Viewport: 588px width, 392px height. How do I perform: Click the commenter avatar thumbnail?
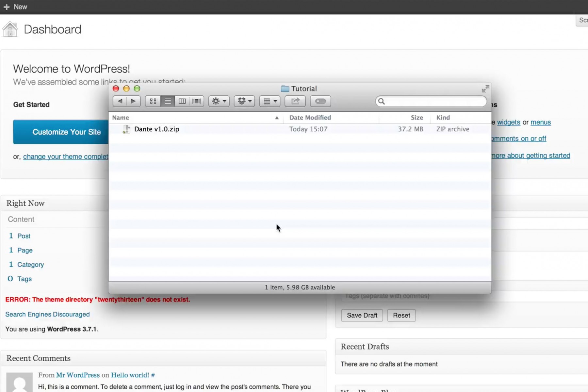(x=20, y=382)
